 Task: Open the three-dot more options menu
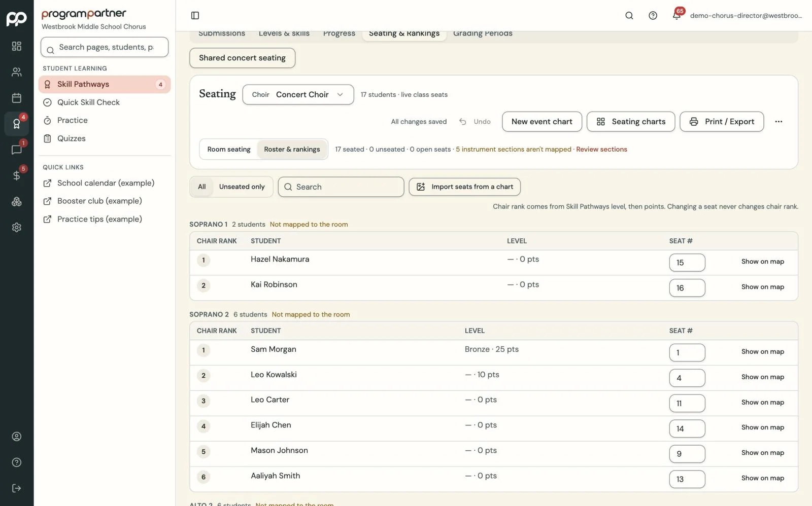(779, 122)
